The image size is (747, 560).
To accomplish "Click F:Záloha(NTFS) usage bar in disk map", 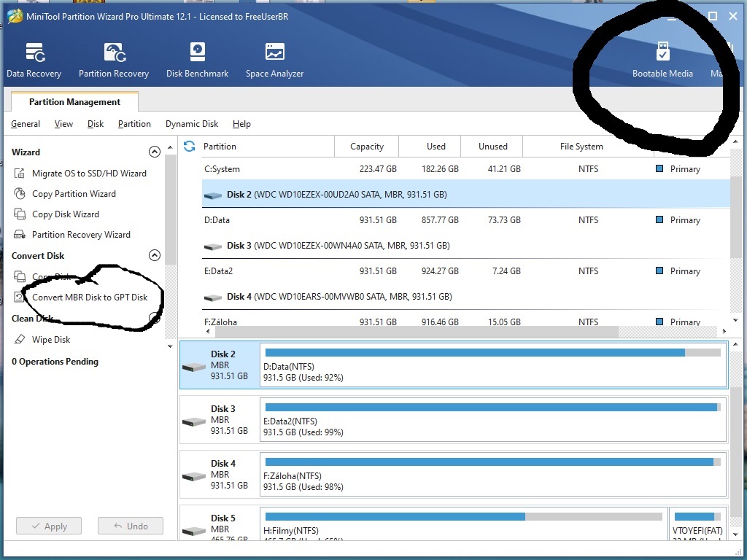I will (492, 462).
